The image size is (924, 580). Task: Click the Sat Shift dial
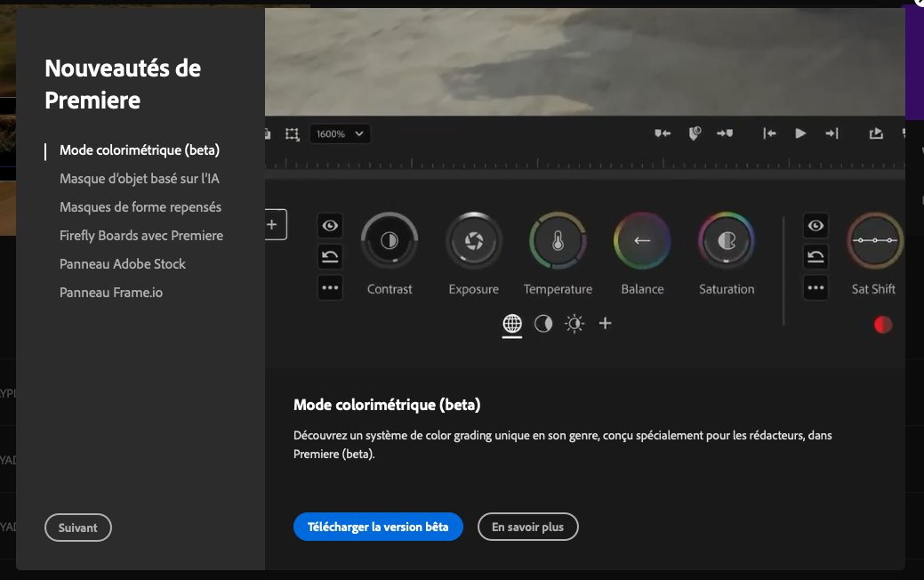click(875, 240)
